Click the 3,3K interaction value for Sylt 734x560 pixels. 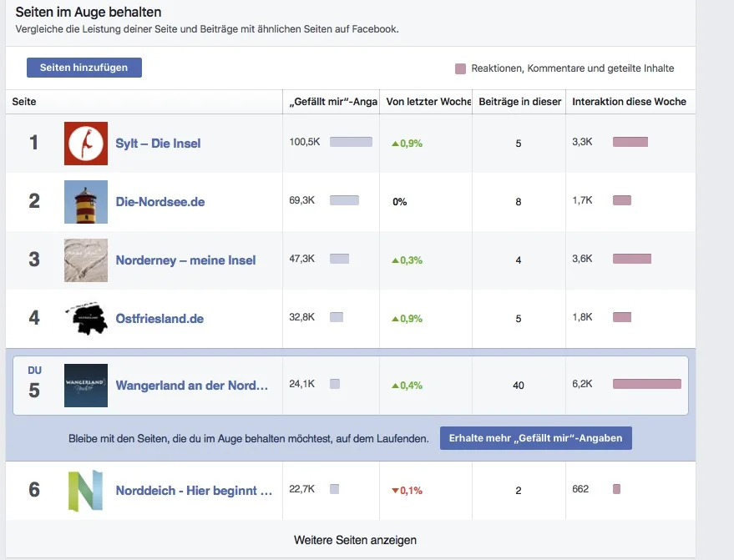582,142
